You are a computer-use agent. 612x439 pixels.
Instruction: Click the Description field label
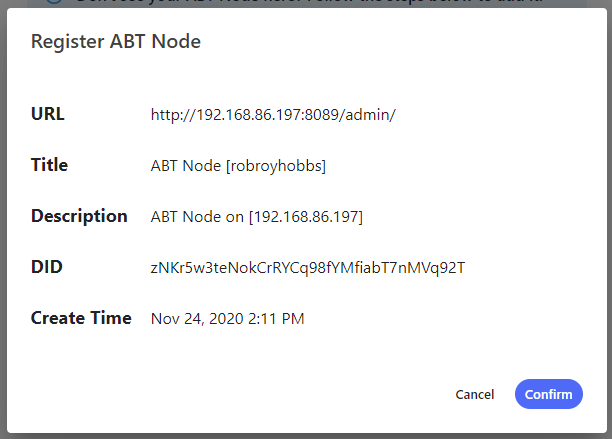79,216
